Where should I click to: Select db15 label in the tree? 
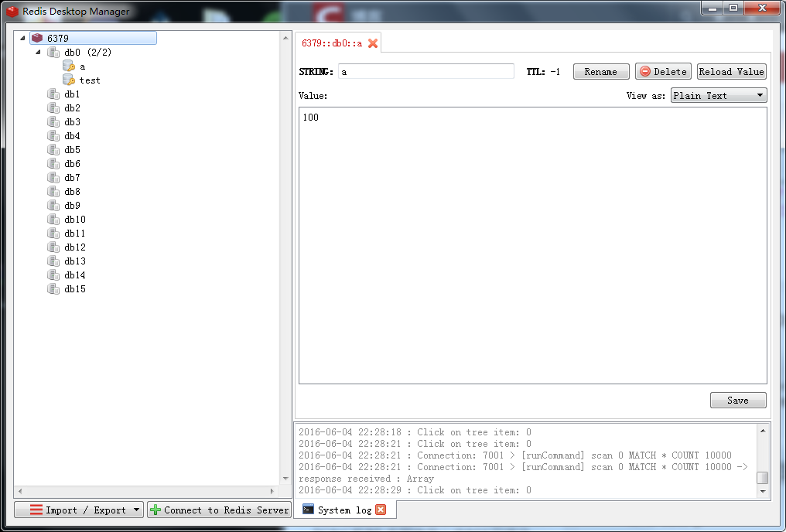(75, 289)
